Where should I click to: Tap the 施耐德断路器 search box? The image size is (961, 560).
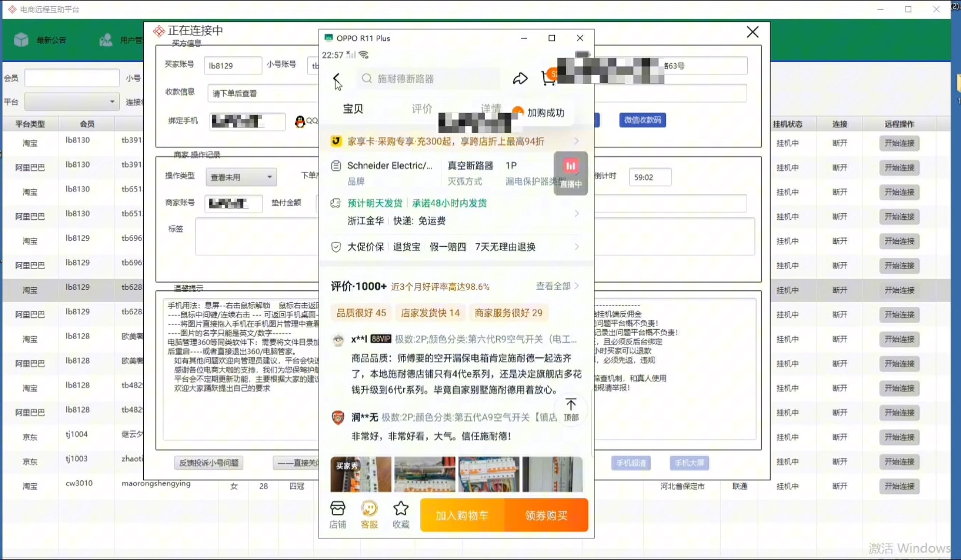coord(428,79)
